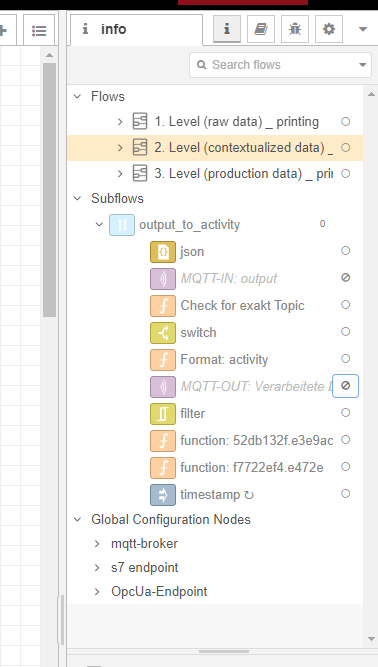Click the flow icon of 2. Level row

140,148
